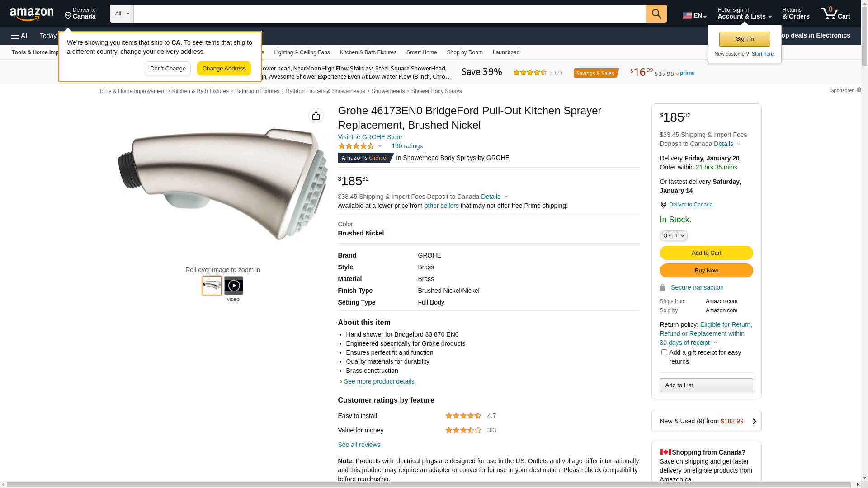
Task: Click the Buy Now button
Action: tap(707, 270)
